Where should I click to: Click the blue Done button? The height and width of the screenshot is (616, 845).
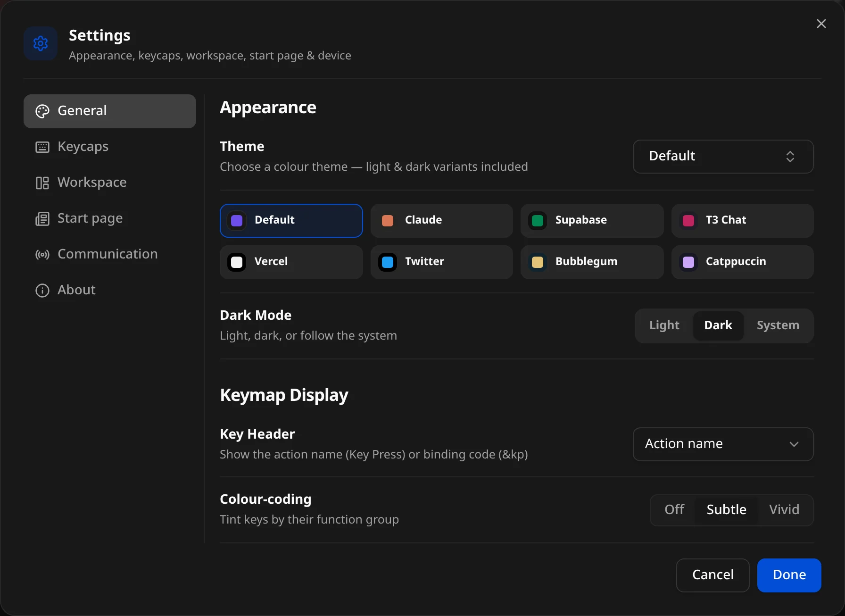[x=789, y=575]
